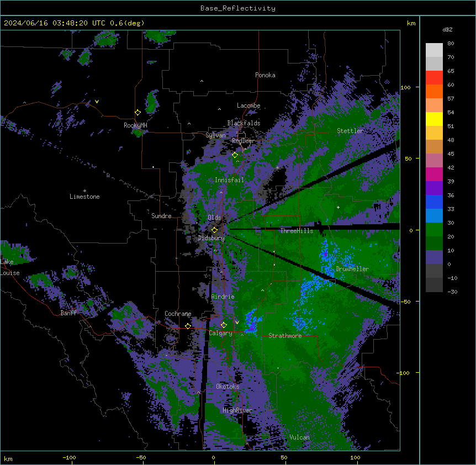
Task: Click the yellow diamond marker above Calgary
Action: pyautogui.click(x=224, y=325)
